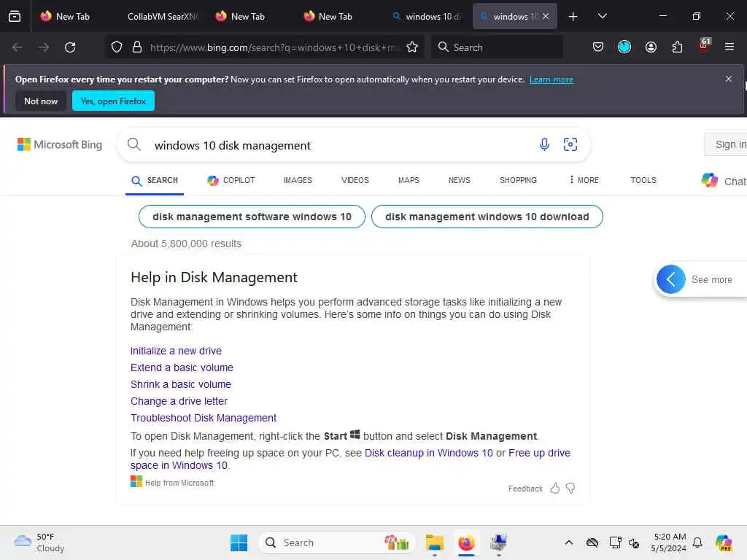Open Extend a basic volume link
This screenshot has width=747, height=560.
tap(182, 367)
